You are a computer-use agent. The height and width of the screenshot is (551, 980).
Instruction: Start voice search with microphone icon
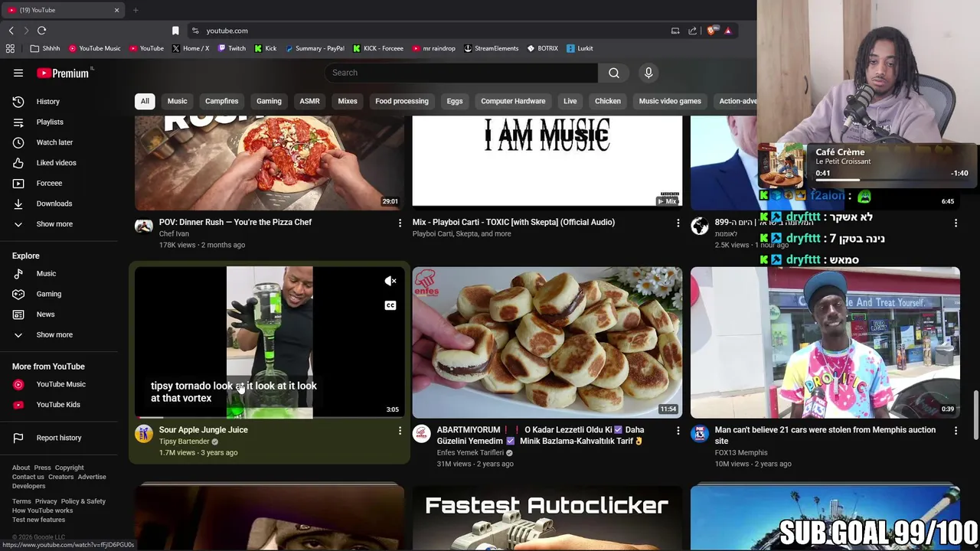(x=648, y=73)
